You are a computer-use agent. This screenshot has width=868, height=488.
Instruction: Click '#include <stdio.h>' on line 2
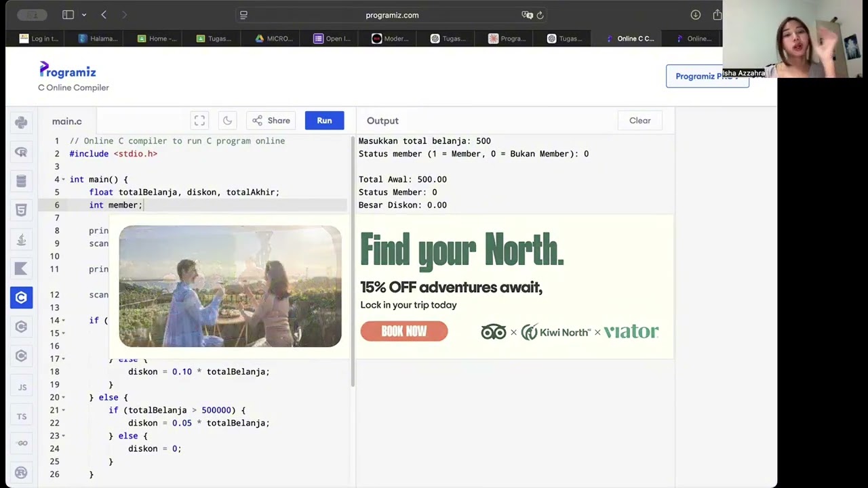click(x=113, y=154)
